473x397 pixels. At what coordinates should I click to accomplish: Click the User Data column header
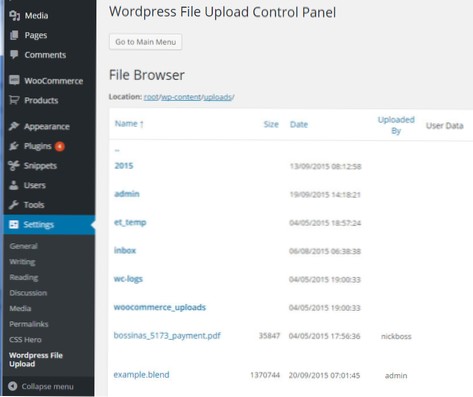pyautogui.click(x=444, y=126)
